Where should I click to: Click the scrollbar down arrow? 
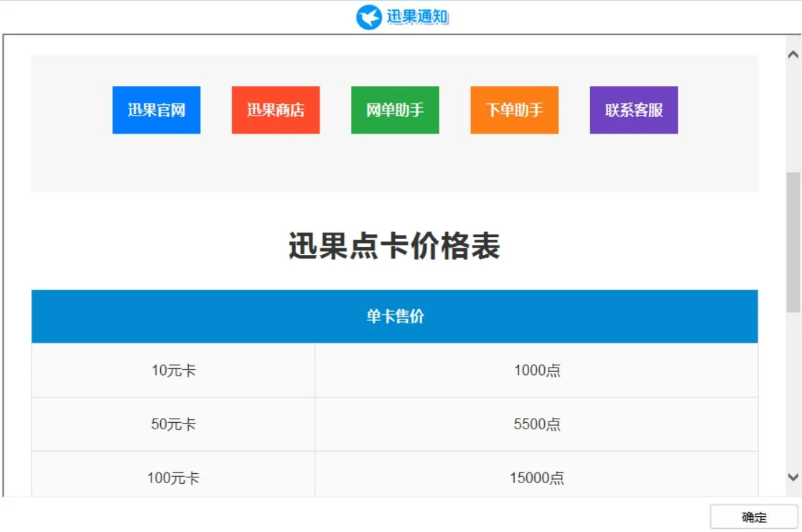[x=793, y=477]
